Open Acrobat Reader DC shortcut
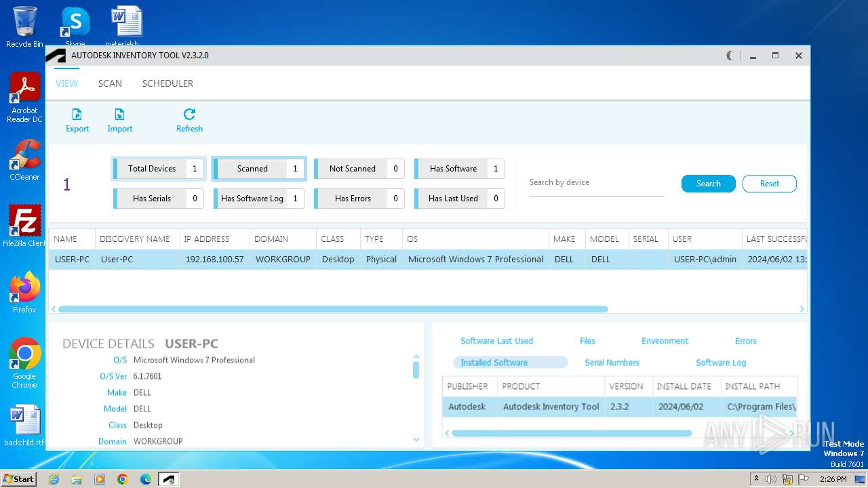 [24, 98]
